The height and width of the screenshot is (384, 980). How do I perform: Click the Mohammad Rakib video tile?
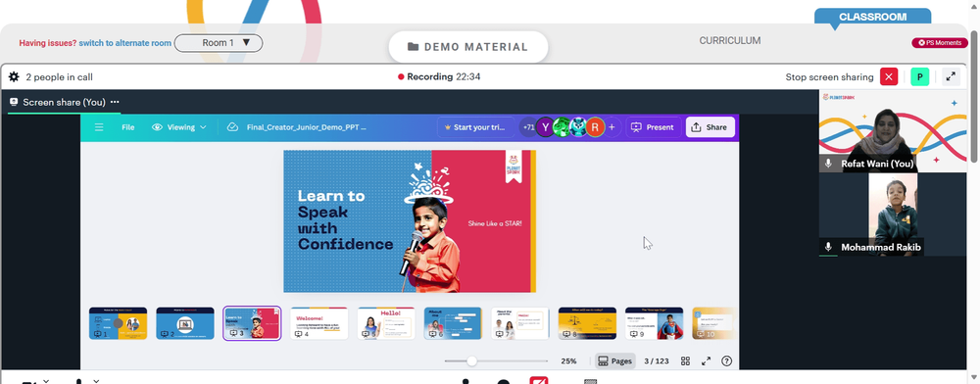tap(893, 215)
